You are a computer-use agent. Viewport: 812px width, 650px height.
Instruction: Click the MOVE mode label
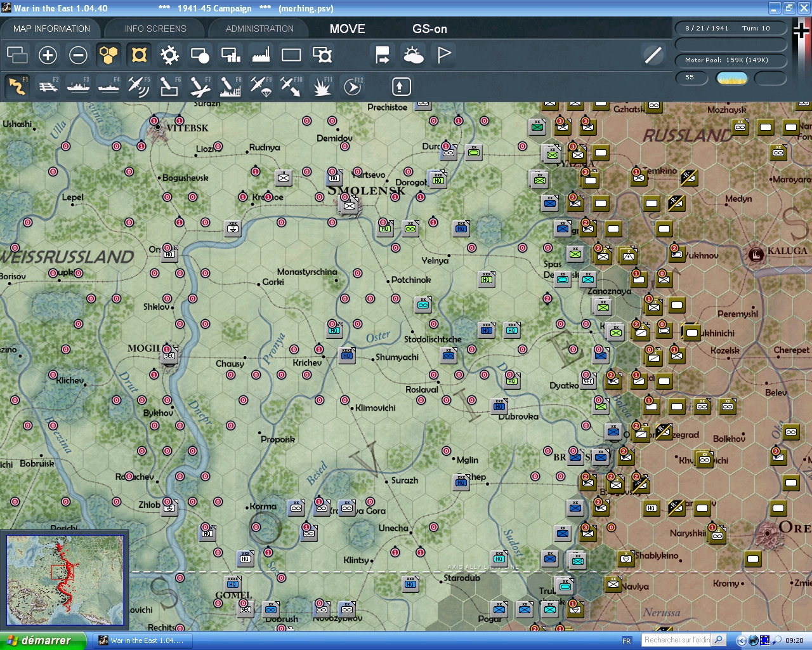[x=347, y=29]
